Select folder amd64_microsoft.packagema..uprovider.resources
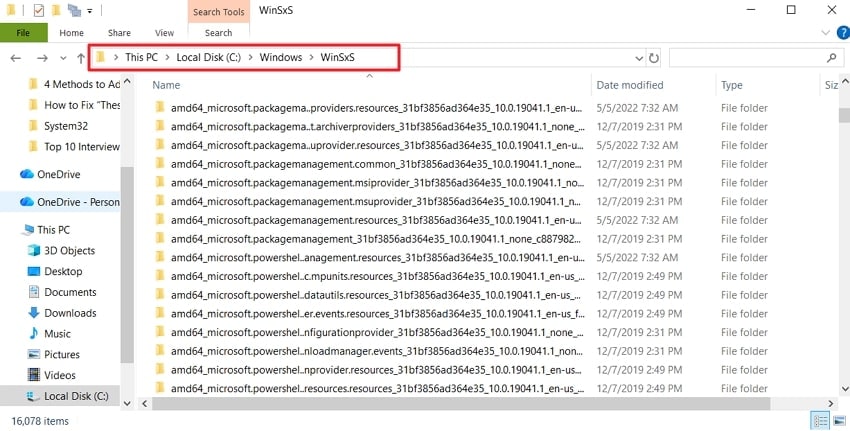This screenshot has width=850, height=431. tap(369, 145)
